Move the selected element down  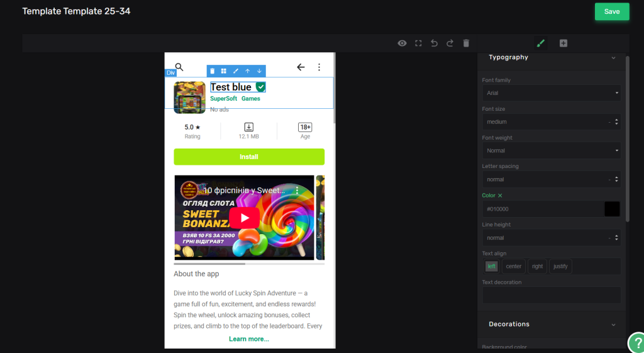tap(259, 71)
